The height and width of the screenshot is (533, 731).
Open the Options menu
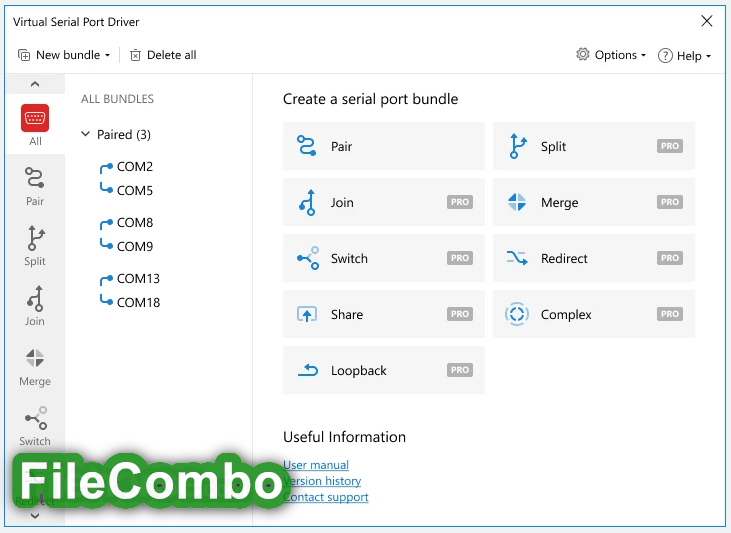click(x=611, y=55)
